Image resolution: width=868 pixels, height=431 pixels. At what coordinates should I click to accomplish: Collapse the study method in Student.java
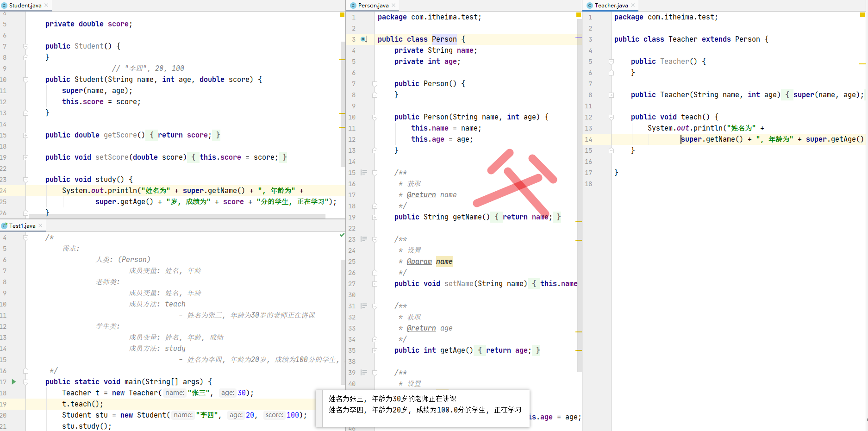coord(25,179)
